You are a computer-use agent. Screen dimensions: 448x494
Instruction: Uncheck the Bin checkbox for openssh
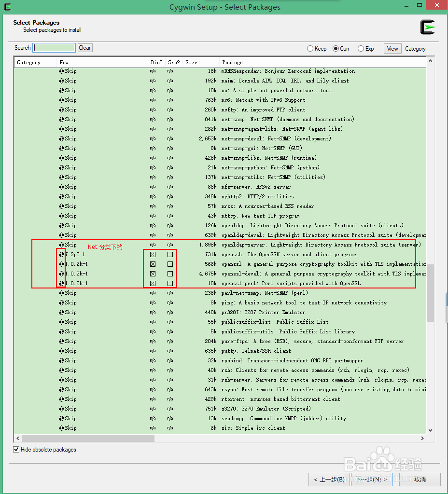pos(153,255)
